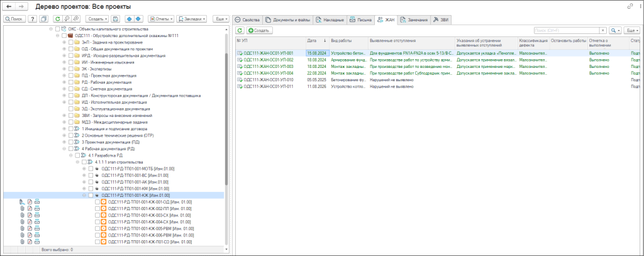Move item down with blue down arrow

click(x=138, y=19)
